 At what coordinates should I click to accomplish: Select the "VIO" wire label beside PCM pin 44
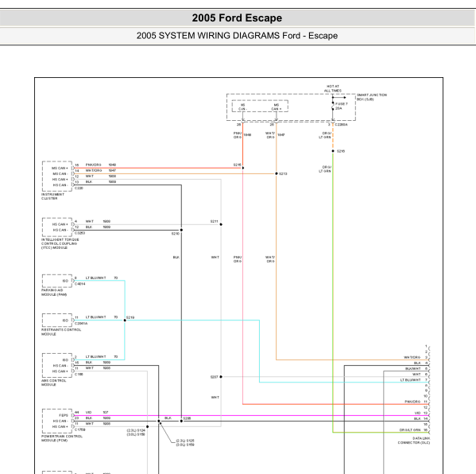[x=88, y=412]
